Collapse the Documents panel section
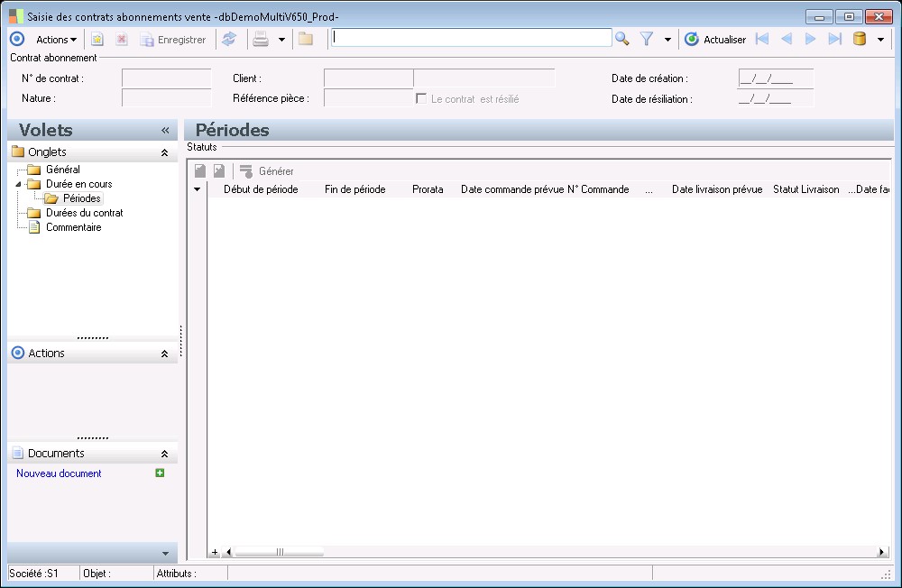The image size is (902, 588). (164, 454)
